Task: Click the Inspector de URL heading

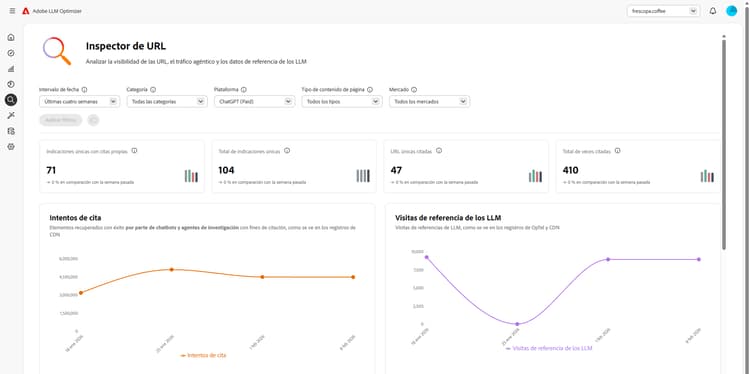Action: (x=126, y=46)
